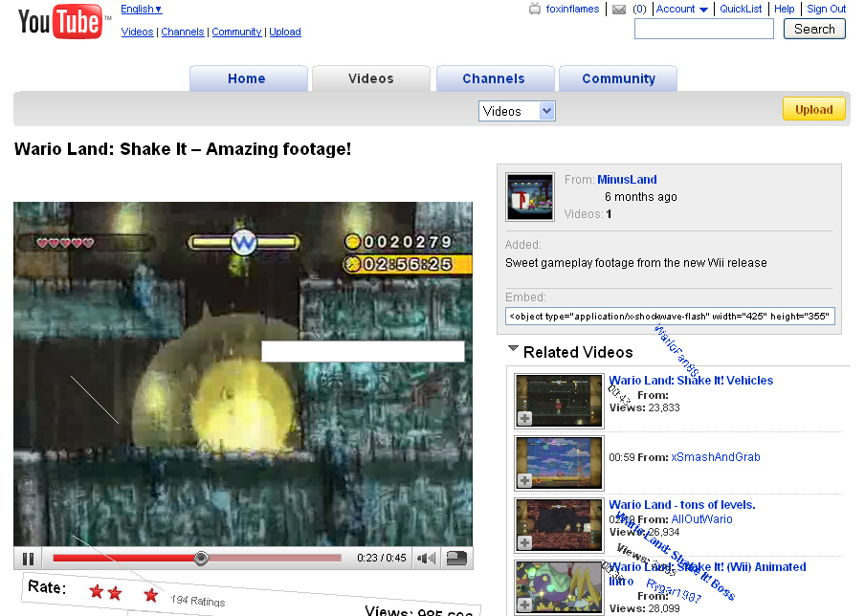Open the 'tons of levels' video thumbnail
865x616 pixels.
pyautogui.click(x=559, y=525)
